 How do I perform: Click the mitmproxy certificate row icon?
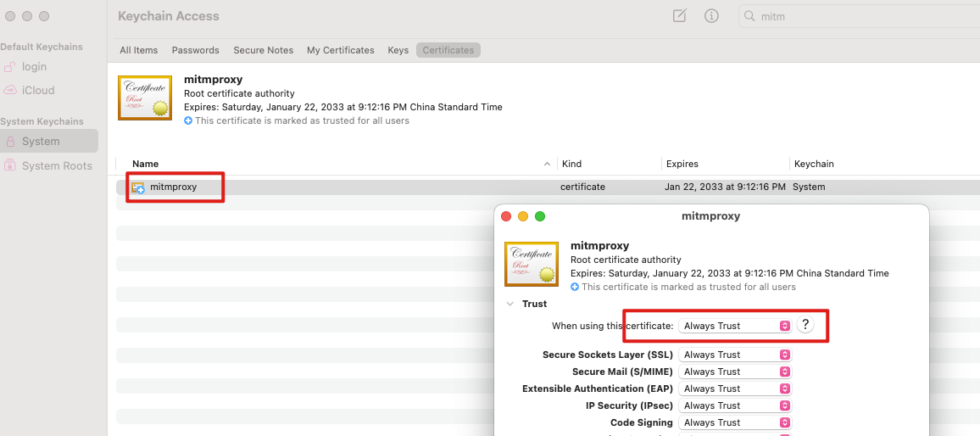tap(138, 187)
